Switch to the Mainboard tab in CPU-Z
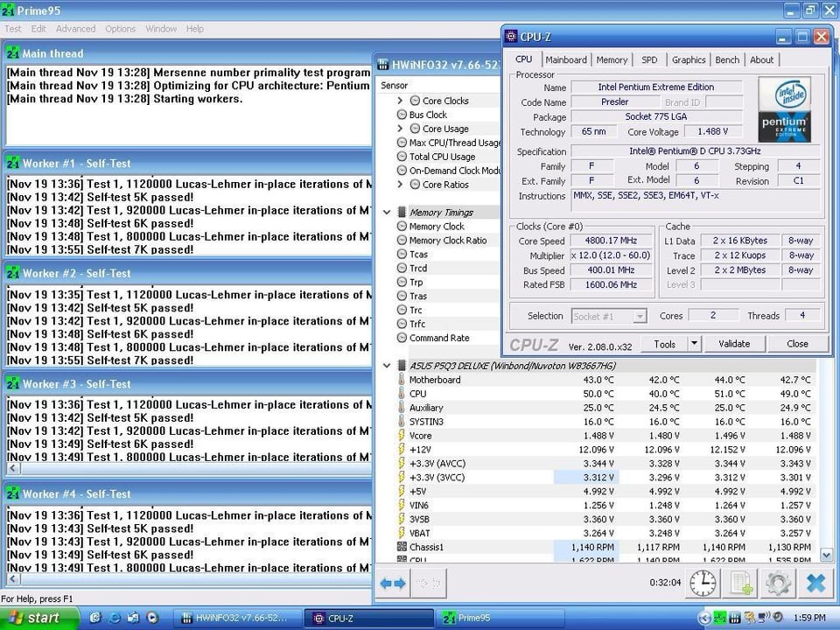 (566, 60)
